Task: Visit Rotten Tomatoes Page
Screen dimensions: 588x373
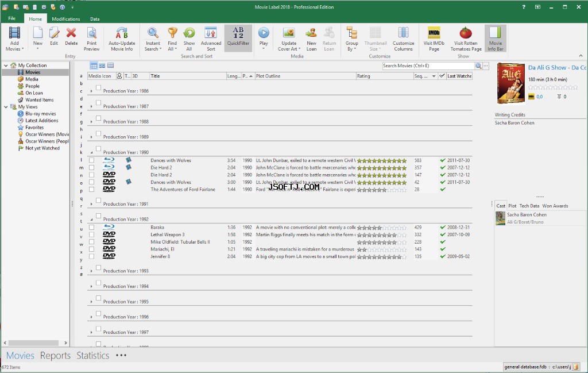Action: [x=466, y=39]
